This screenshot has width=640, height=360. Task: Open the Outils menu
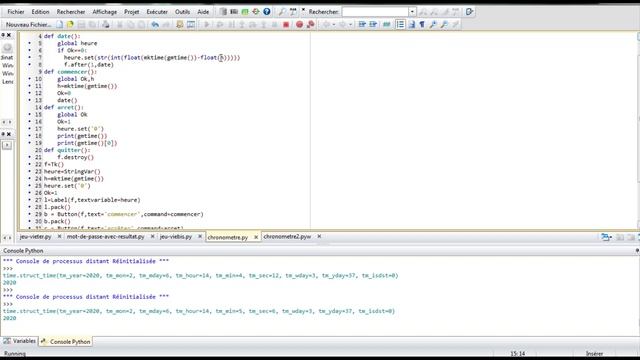(x=182, y=12)
